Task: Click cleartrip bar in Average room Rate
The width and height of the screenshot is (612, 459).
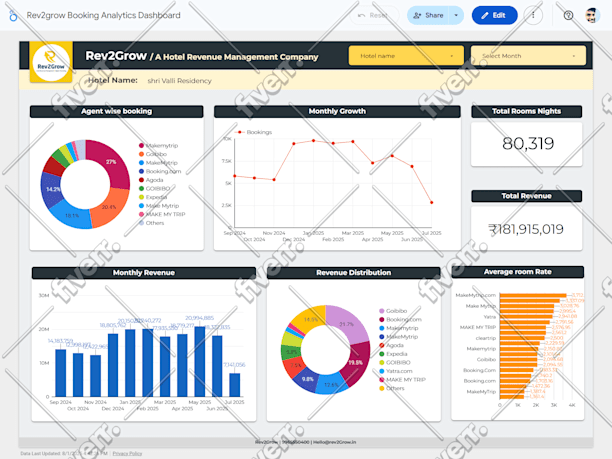Action: tap(522, 338)
